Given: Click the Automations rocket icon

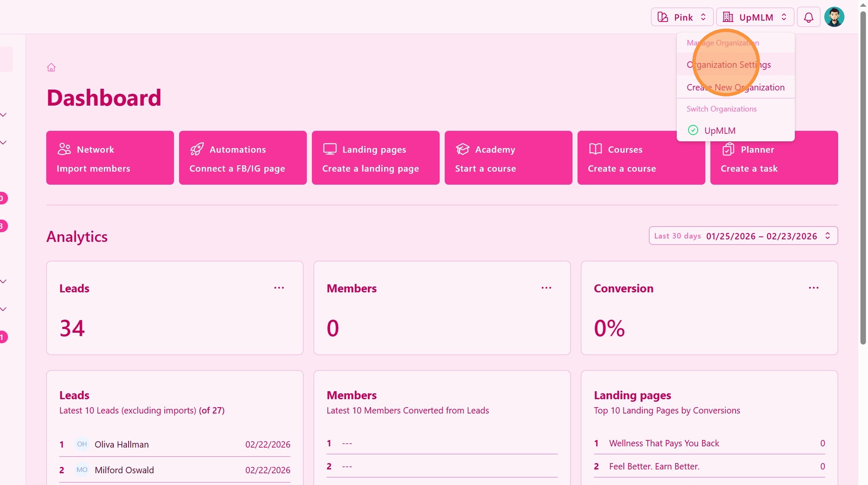Looking at the screenshot, I should pos(197,149).
